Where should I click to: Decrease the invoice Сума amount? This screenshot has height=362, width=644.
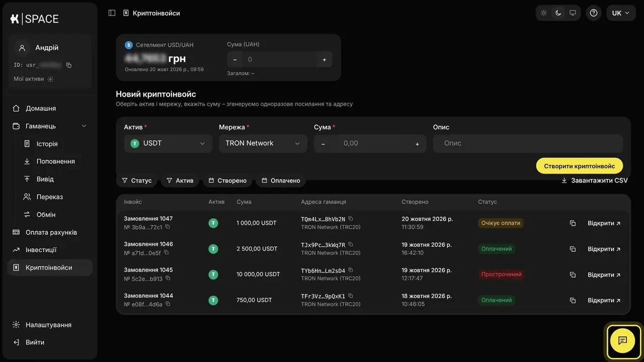[x=323, y=144]
